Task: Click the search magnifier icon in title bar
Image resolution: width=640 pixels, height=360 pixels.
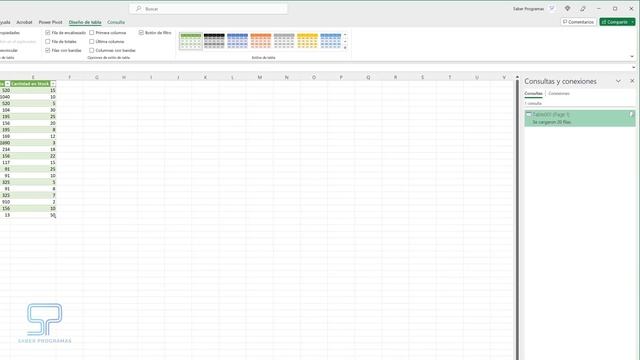Action: tap(139, 9)
